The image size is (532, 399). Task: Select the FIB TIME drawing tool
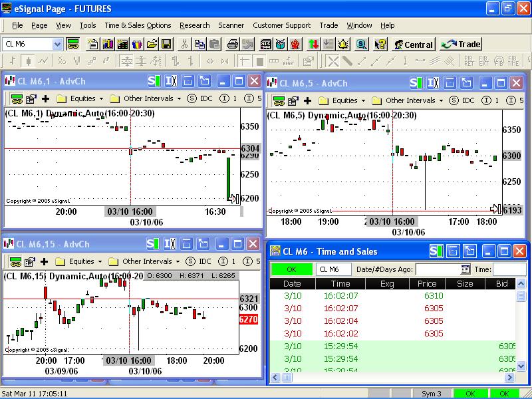click(513, 61)
